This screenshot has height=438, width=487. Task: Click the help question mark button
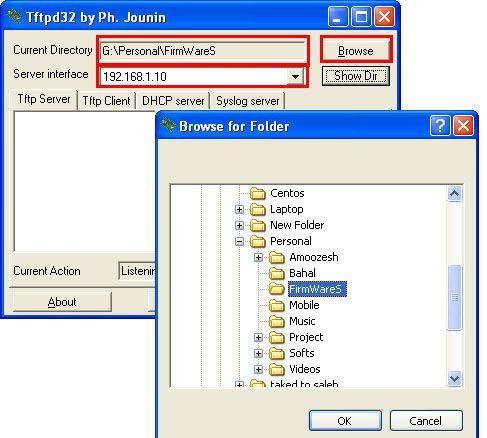440,126
